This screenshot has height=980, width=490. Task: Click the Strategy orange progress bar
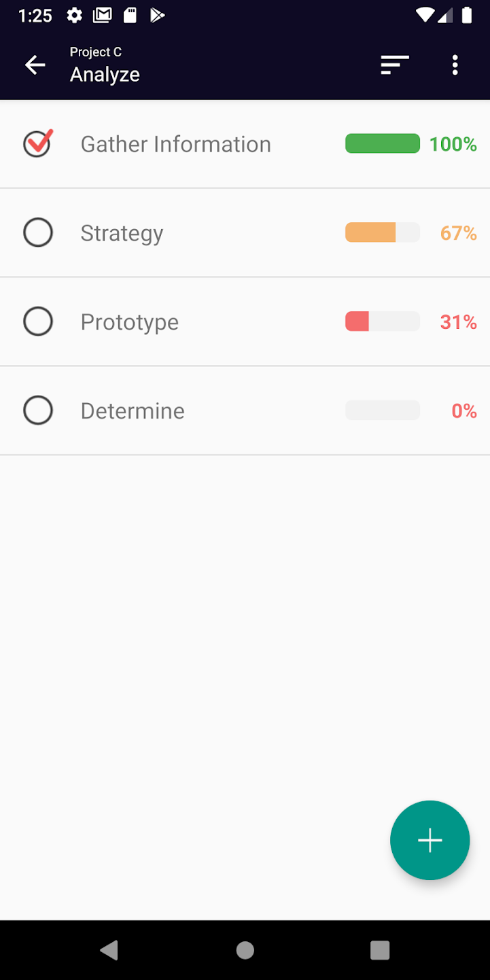click(382, 232)
